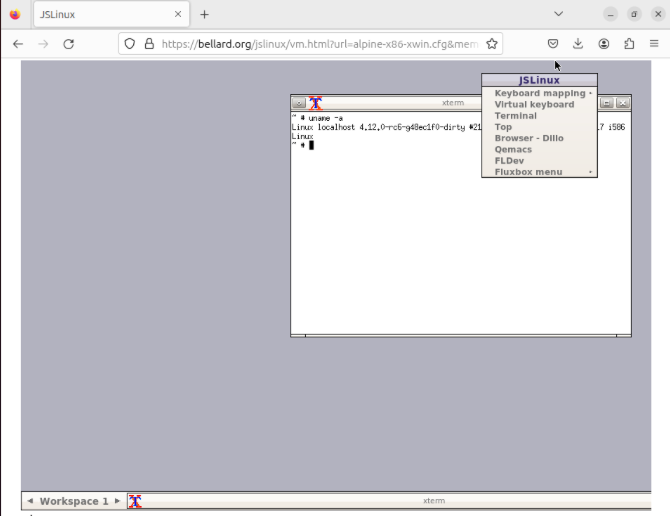670x517 pixels.
Task: Choose Top in JSLinux menu
Action: (x=539, y=127)
